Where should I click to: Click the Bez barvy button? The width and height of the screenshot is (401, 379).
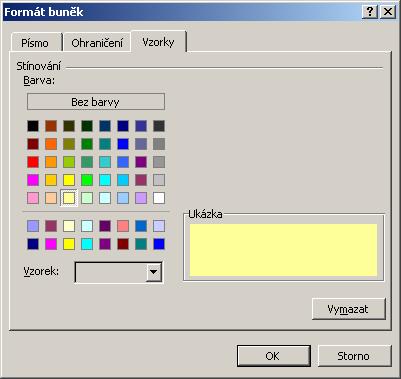96,102
